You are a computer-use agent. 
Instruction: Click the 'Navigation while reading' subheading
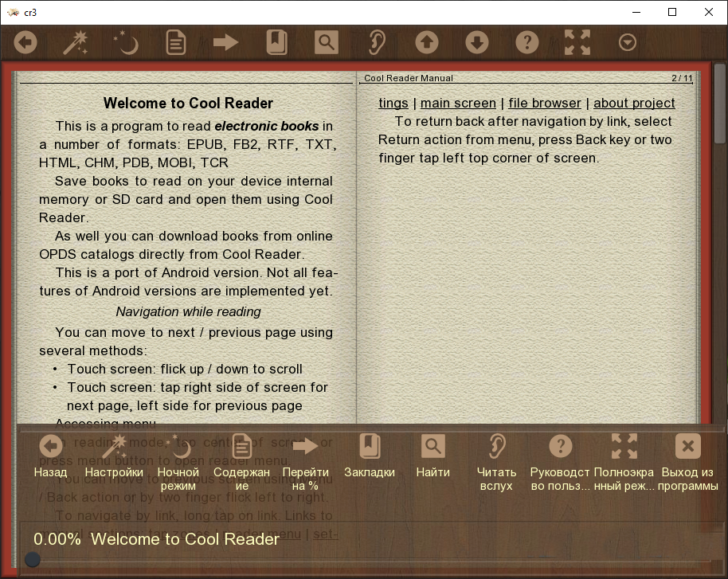(x=188, y=311)
